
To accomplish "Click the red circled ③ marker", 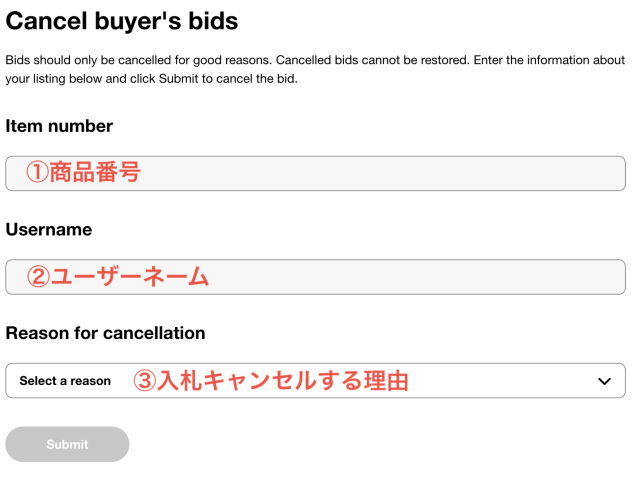I will pos(145,381).
